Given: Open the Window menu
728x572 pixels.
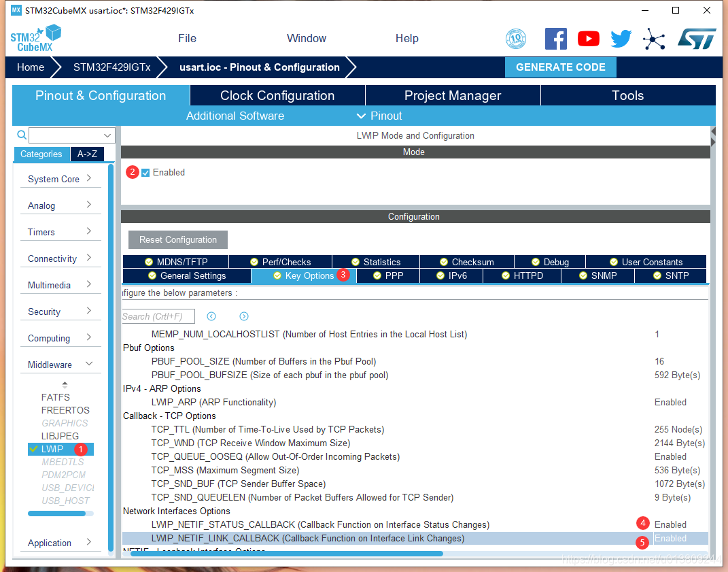Looking at the screenshot, I should click(307, 38).
